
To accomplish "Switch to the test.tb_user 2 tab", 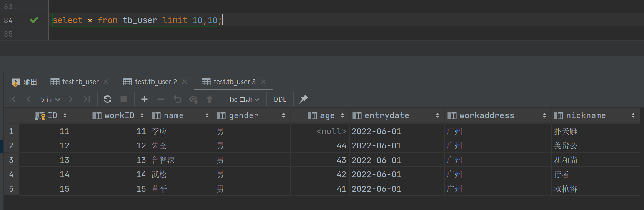I will [155, 82].
